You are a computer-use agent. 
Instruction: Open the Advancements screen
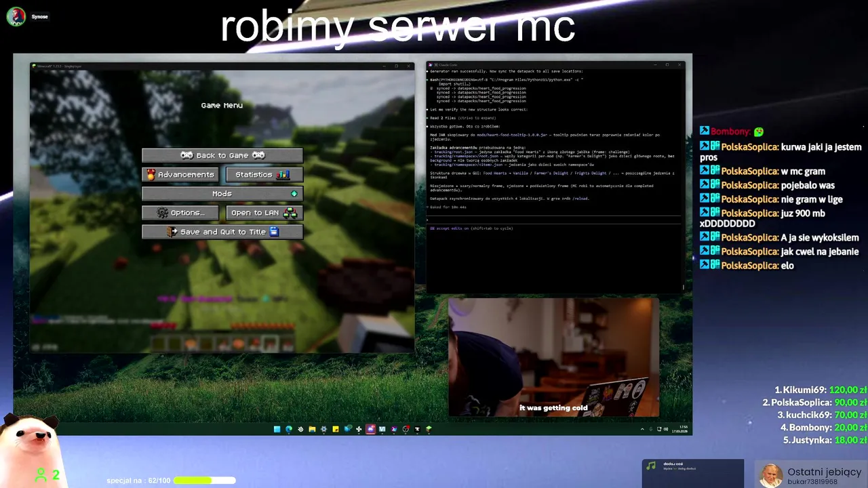click(180, 174)
